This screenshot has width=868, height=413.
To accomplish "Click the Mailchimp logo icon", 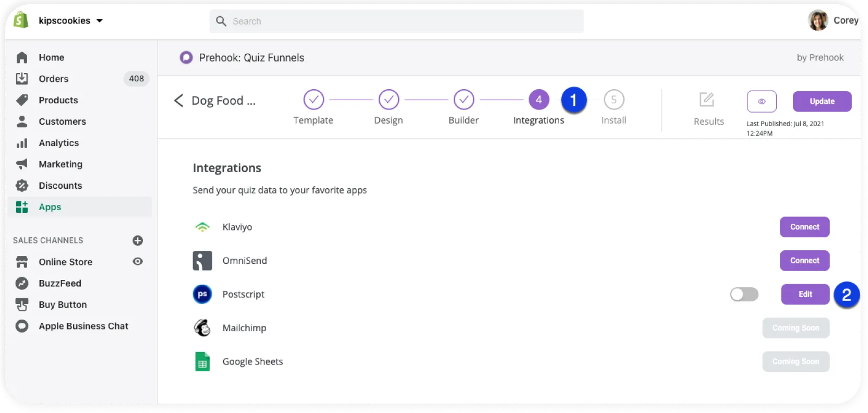I will (x=202, y=328).
